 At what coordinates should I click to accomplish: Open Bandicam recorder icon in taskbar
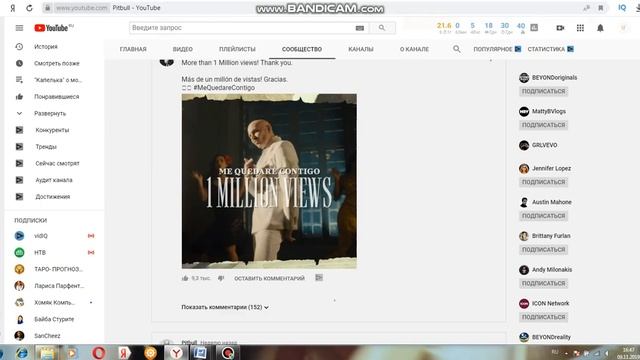(228, 353)
